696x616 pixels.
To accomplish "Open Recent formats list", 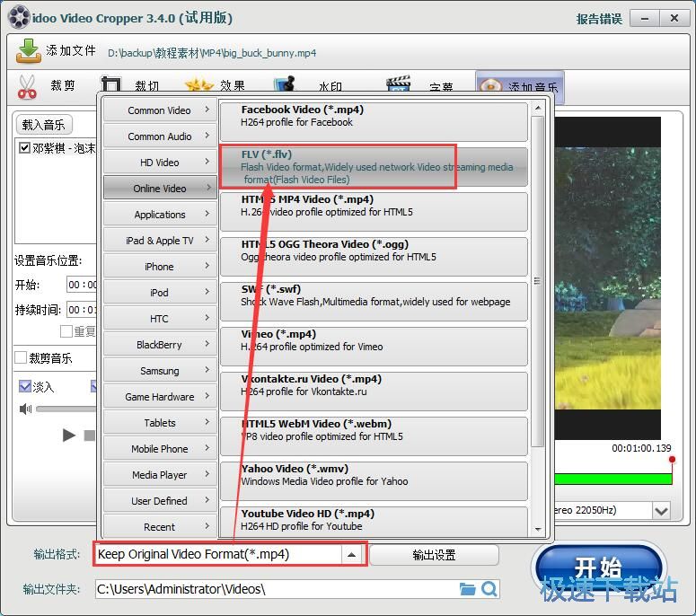I will (160, 526).
